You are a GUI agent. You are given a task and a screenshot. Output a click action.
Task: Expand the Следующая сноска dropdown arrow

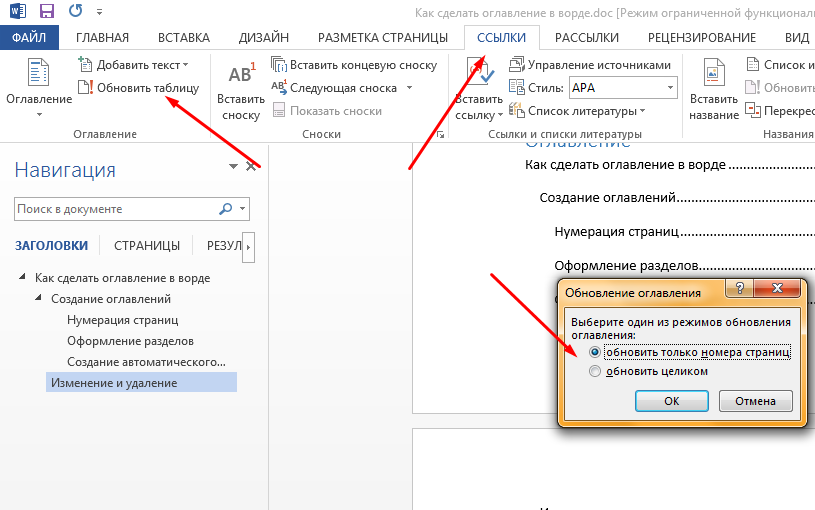pos(410,88)
